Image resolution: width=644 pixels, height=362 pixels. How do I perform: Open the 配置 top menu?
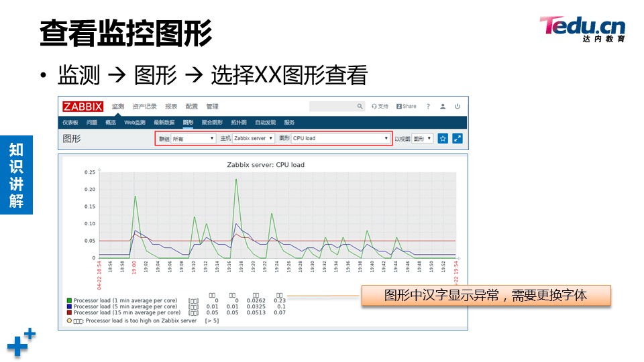191,107
